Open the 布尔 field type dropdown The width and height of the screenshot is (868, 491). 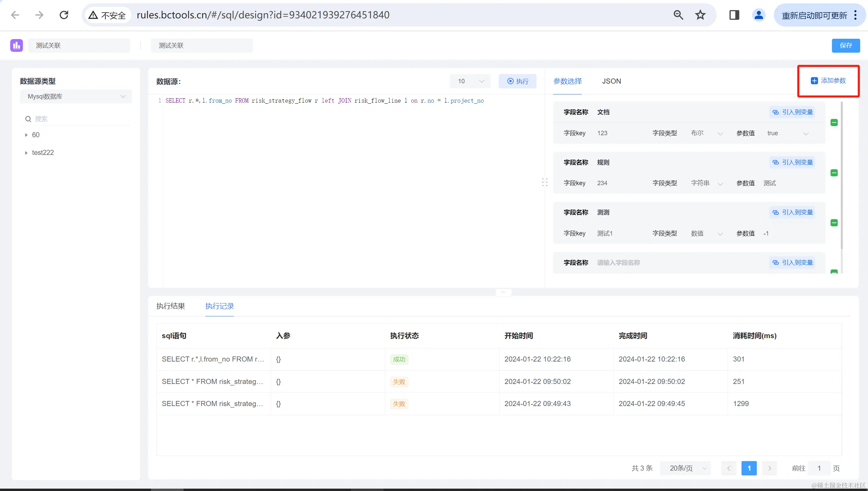click(707, 133)
